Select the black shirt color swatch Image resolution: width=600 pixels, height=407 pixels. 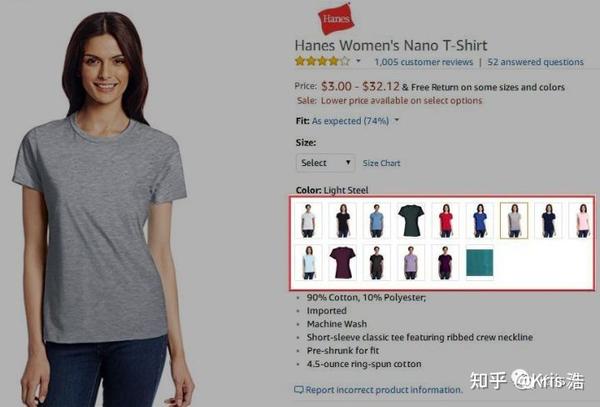coord(342,221)
